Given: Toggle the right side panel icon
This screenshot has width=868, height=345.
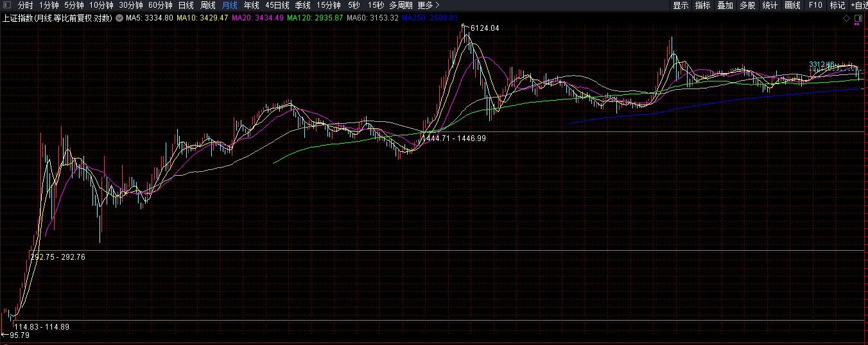Looking at the screenshot, I should click(x=858, y=18).
